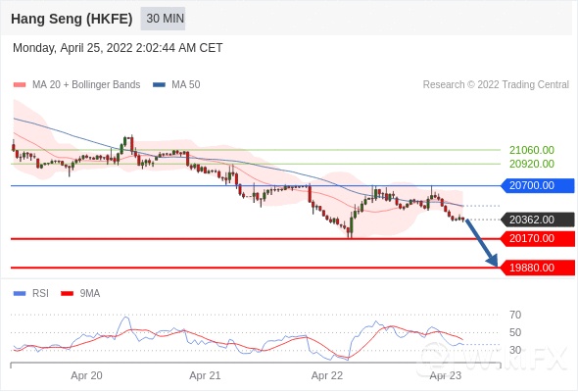Select the 20700.00 blue pivot label

pyautogui.click(x=538, y=185)
